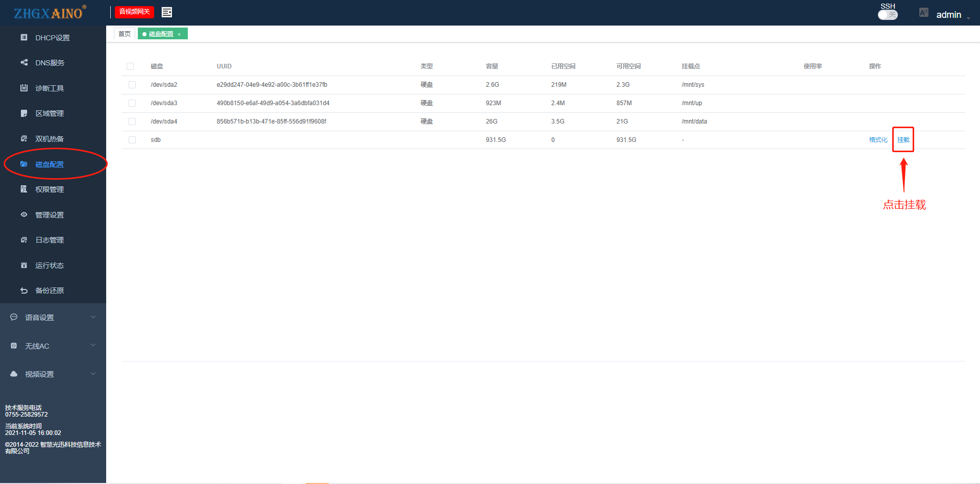Click the support phone 0755-25829572
The height and width of the screenshot is (484, 980).
point(27,415)
